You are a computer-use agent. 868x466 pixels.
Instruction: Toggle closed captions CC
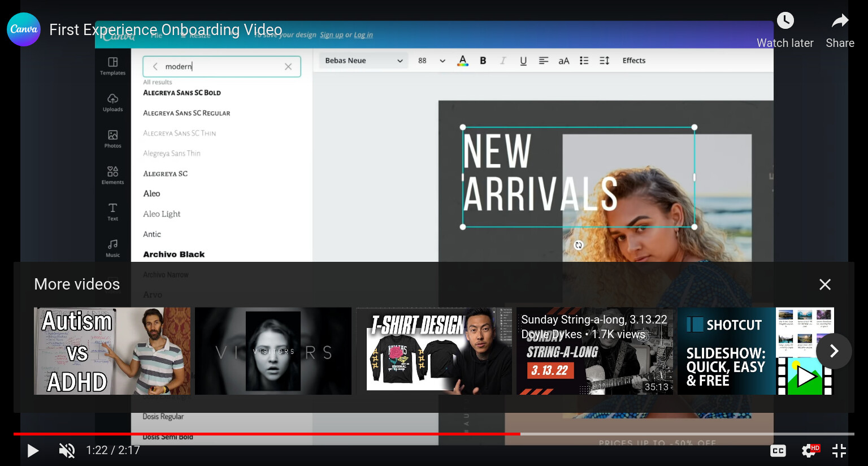tap(778, 451)
